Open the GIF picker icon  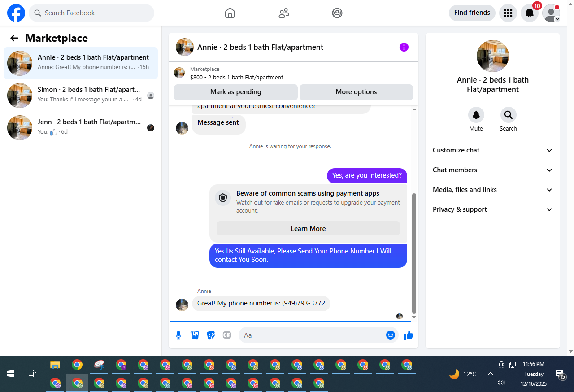pyautogui.click(x=227, y=335)
